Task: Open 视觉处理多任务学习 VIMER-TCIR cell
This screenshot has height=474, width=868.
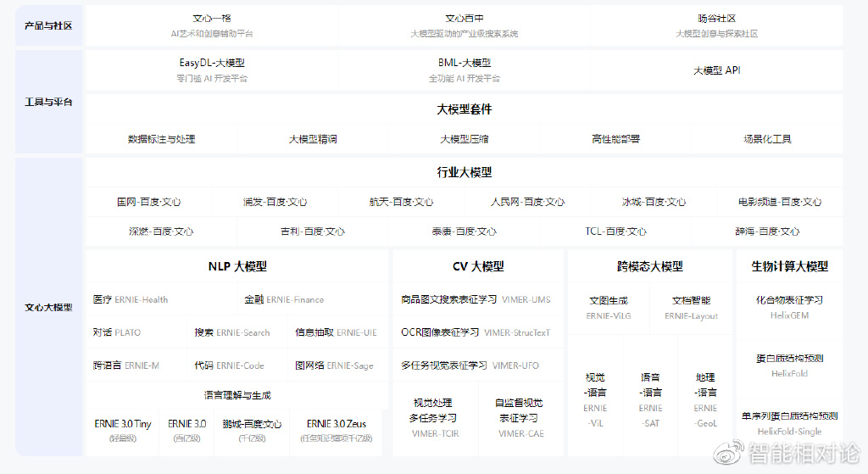Action: pos(435,418)
